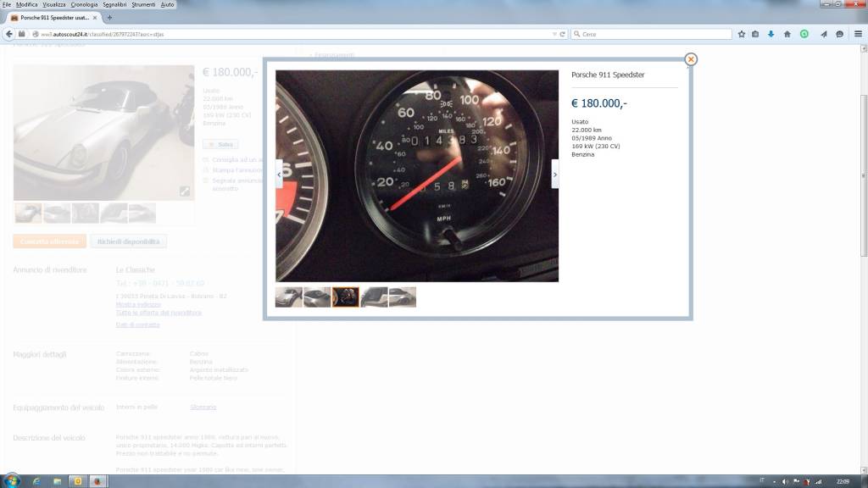Show previous photo in the lightbox

point(279,175)
